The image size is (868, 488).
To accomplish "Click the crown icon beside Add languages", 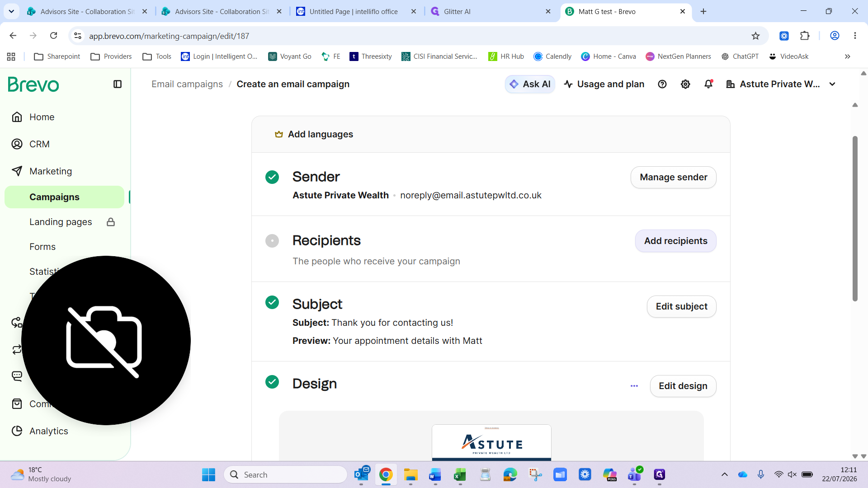I will 279,134.
